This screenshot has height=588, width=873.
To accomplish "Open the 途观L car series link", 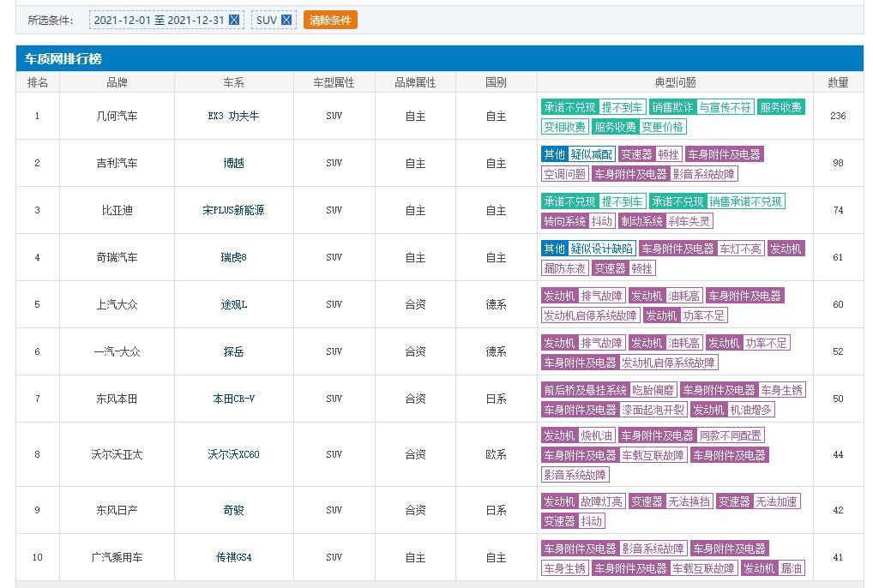I will pos(233,304).
